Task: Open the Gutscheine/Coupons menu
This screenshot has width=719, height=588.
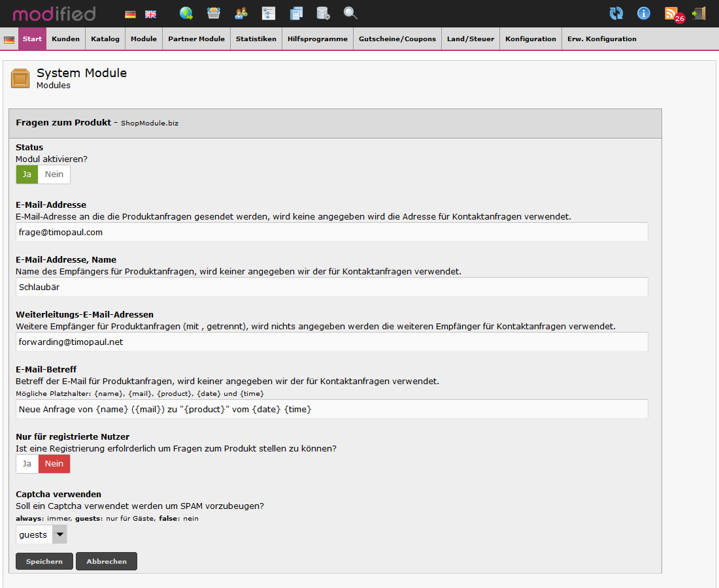Action: coord(397,39)
